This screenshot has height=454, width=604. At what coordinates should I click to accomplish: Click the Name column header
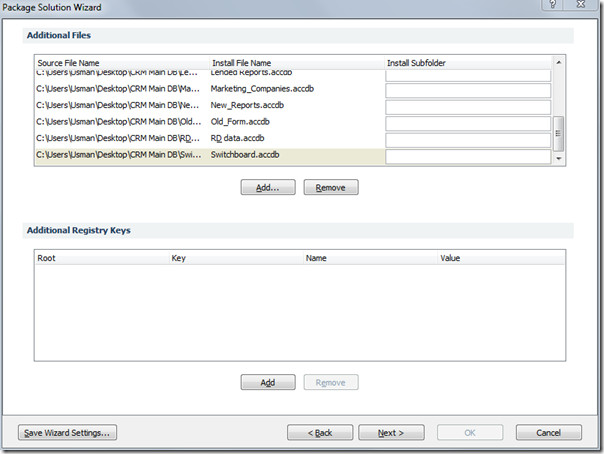click(x=371, y=258)
